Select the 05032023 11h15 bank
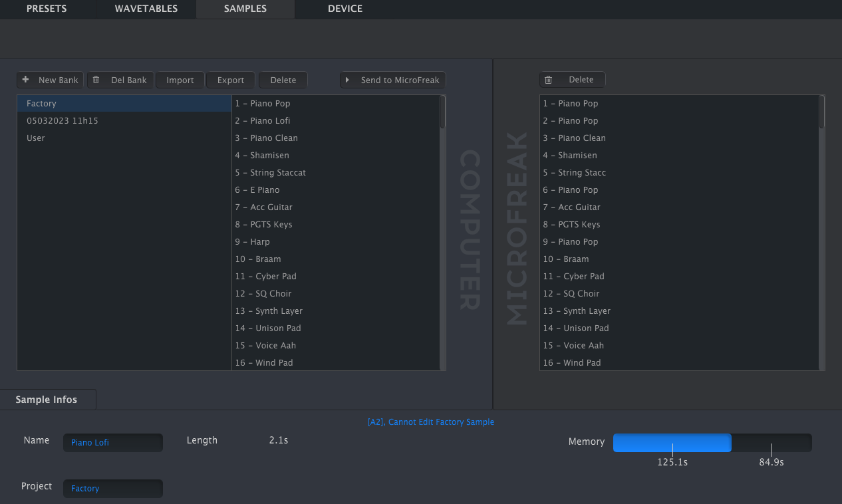The width and height of the screenshot is (842, 504). coord(124,120)
